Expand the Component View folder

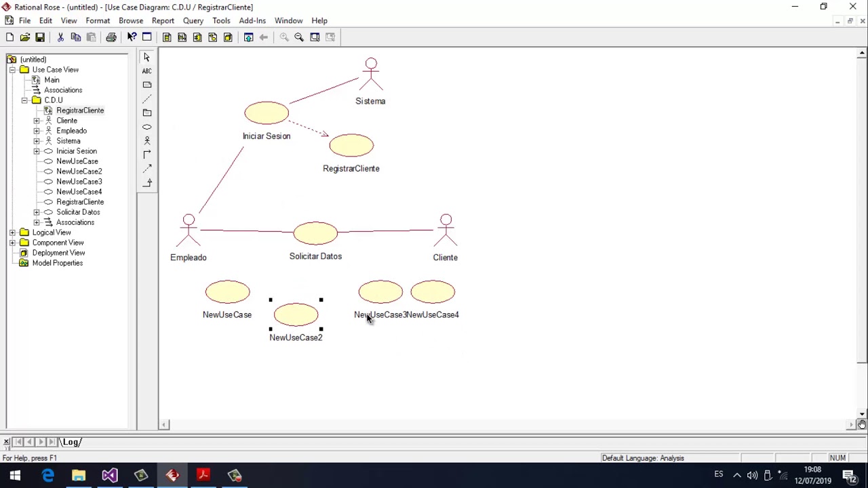pyautogui.click(x=12, y=243)
